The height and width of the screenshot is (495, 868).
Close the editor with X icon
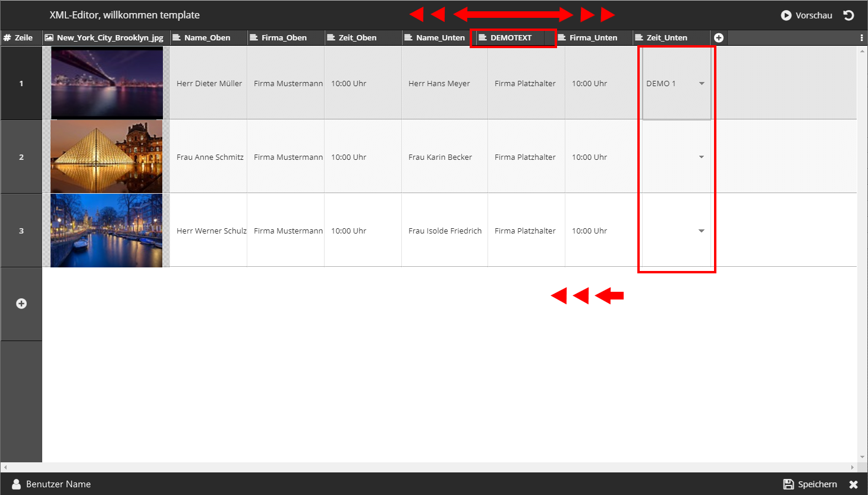(x=854, y=484)
